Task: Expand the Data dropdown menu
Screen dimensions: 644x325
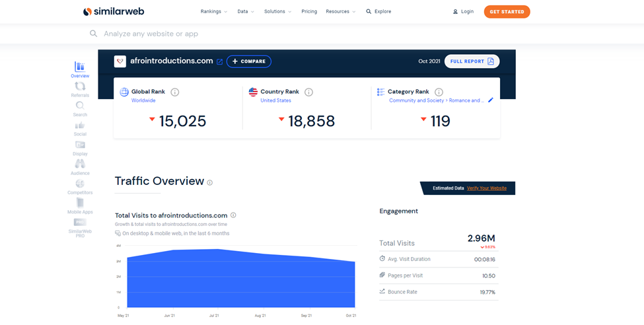Action: click(246, 11)
